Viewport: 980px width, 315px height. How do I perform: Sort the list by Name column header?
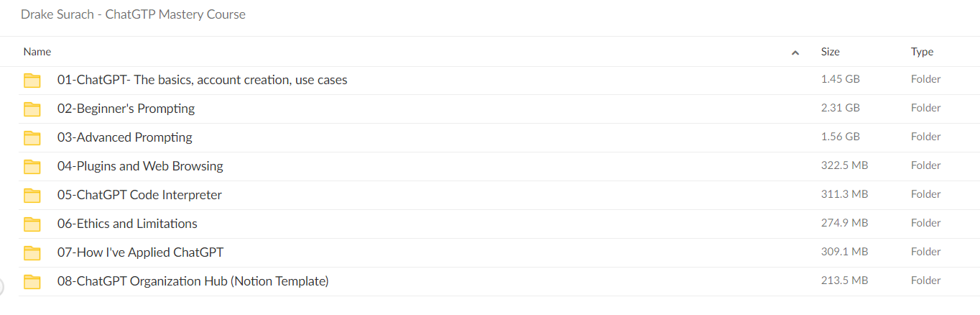(37, 52)
